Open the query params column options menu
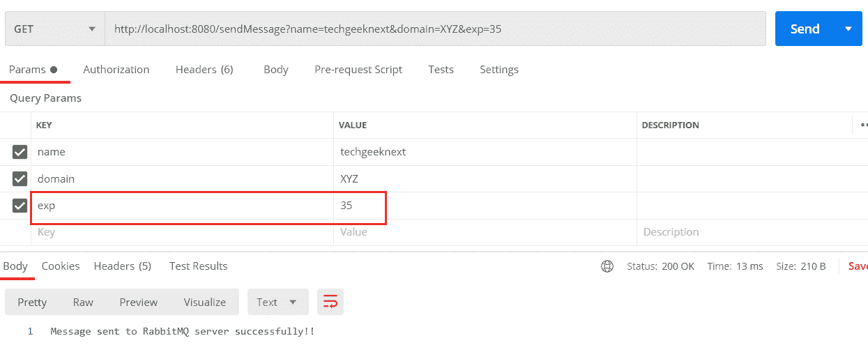This screenshot has height=352, width=868. tap(863, 125)
